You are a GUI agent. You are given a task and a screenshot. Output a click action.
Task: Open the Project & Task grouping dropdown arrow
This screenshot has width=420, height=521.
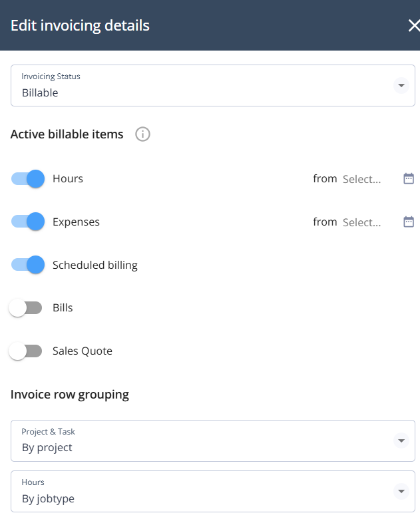(x=401, y=441)
